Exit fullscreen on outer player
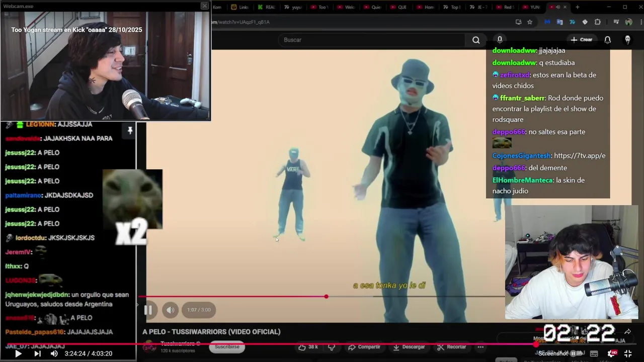Image resolution: width=644 pixels, height=362 pixels. [628, 353]
